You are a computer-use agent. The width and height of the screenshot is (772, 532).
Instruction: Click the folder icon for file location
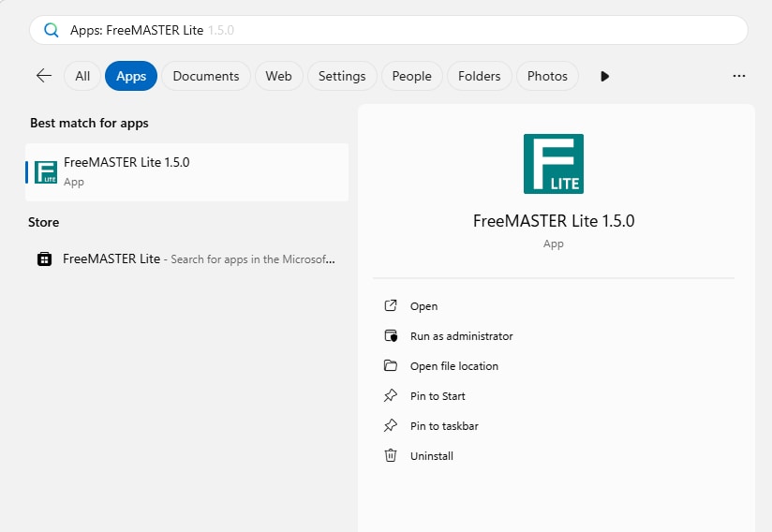(x=391, y=365)
